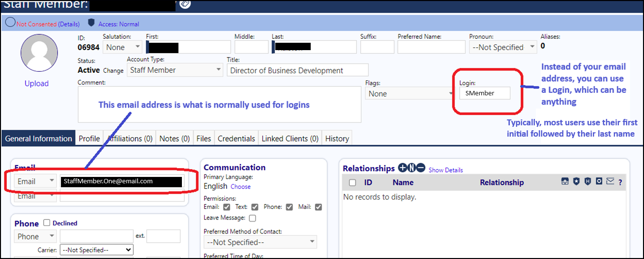Click Access: Normal link
Viewport: 644px width, 259px height.
coord(118,24)
